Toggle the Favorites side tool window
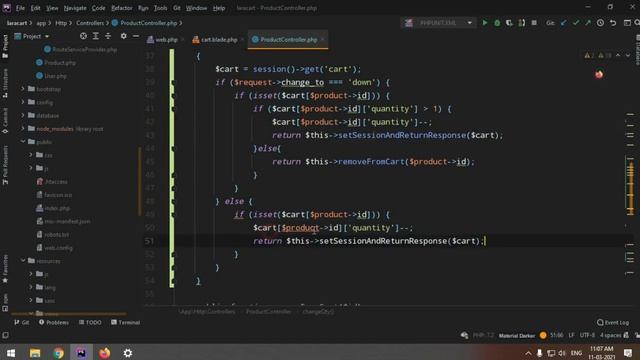Viewport: 640px width, 360px height. click(x=5, y=269)
